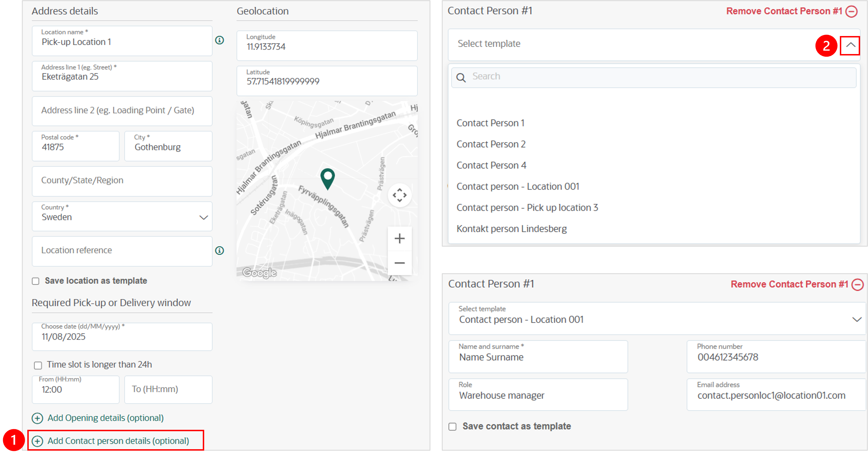The width and height of the screenshot is (868, 454).
Task: Click the info icon beside Location name
Action: point(219,41)
